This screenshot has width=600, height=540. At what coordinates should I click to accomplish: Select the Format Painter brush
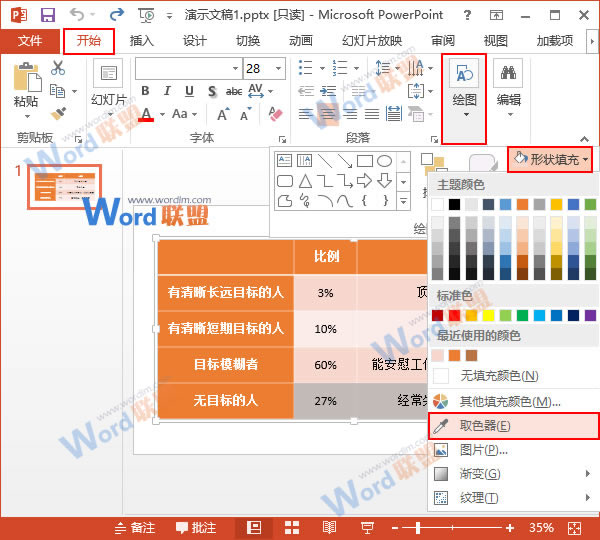58,113
